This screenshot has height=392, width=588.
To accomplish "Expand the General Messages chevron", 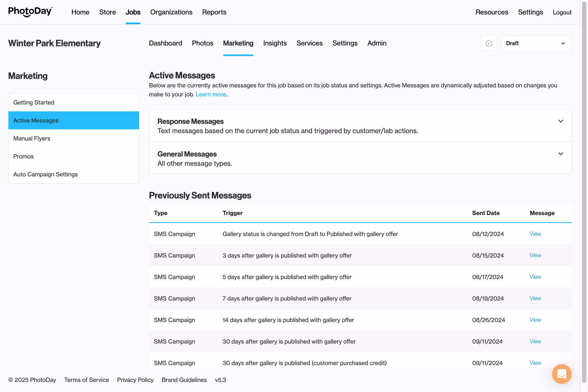I will (x=561, y=154).
